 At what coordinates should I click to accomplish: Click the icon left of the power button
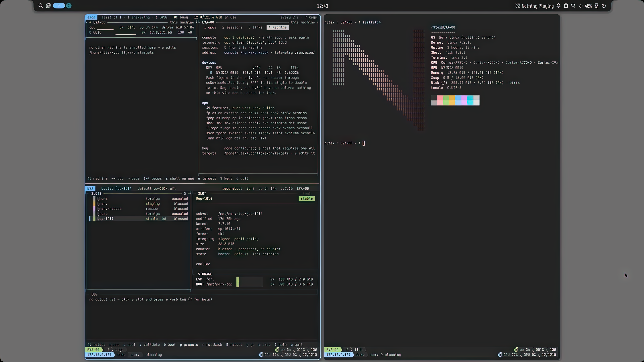point(596,6)
